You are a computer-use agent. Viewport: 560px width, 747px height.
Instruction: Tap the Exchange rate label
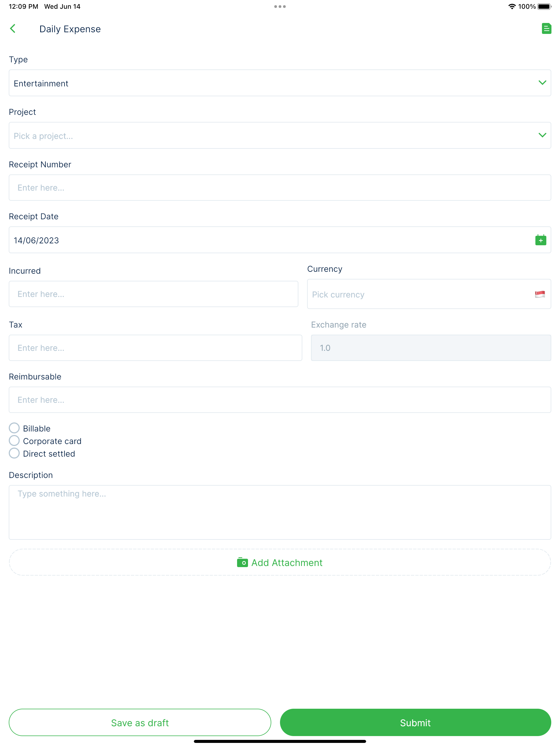[339, 325]
